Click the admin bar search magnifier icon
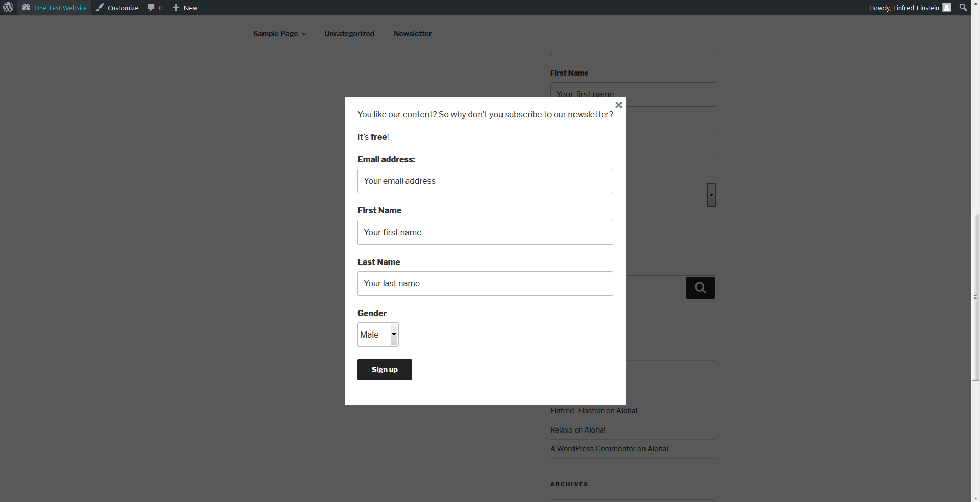Image resolution: width=980 pixels, height=502 pixels. click(963, 8)
